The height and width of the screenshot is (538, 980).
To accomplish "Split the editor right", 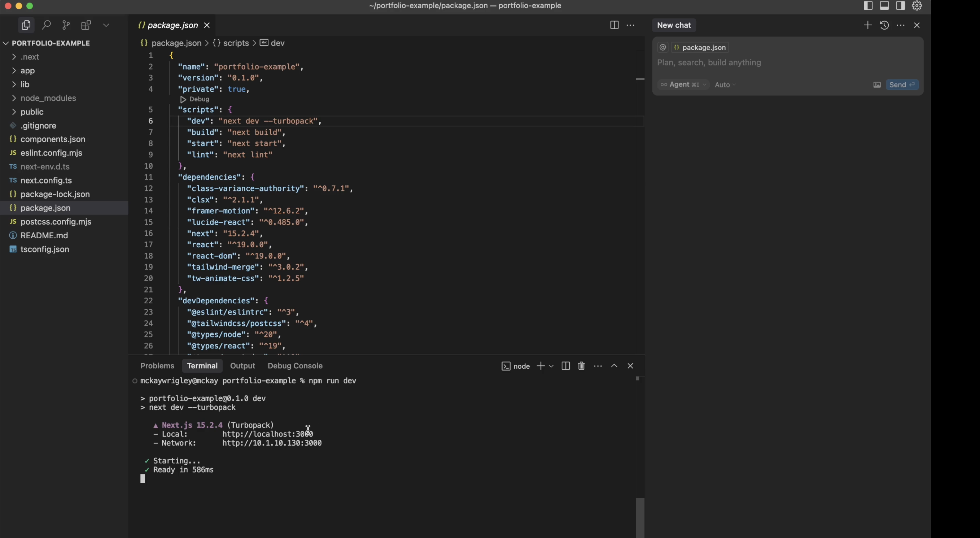I will [x=614, y=25].
